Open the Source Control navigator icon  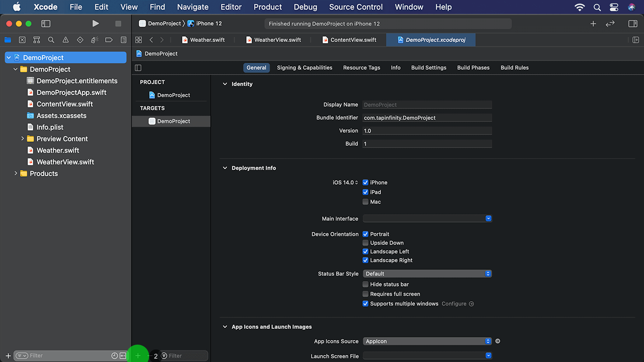[22, 40]
